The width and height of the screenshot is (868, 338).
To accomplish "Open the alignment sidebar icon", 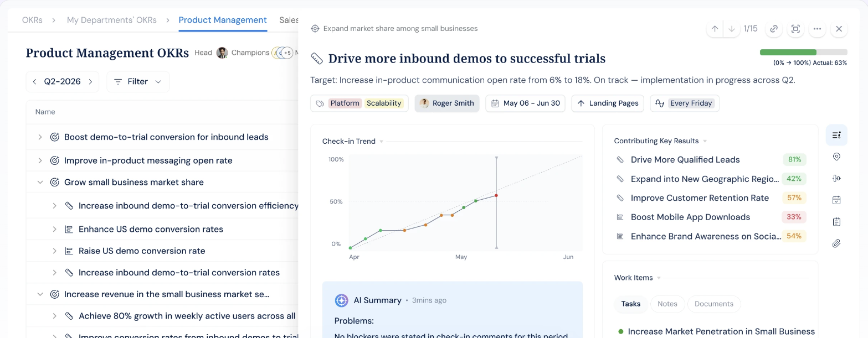I will 836,178.
